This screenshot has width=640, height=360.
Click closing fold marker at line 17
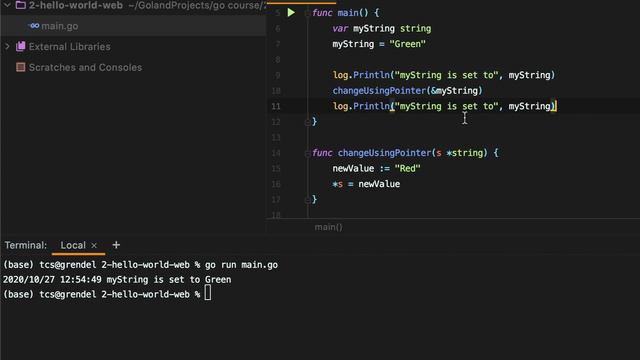[x=307, y=200]
